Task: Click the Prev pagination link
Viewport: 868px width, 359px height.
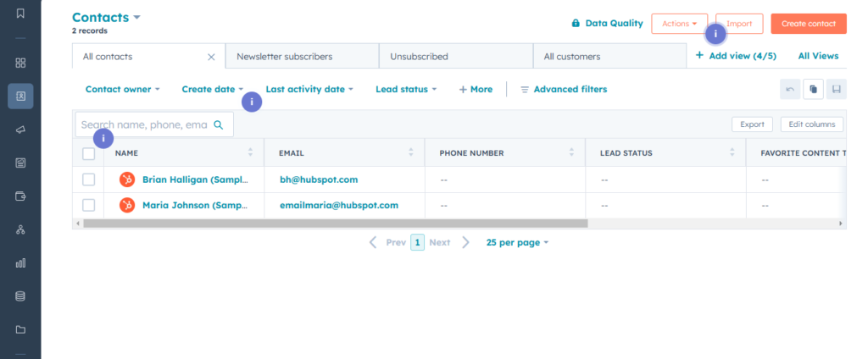Action: (x=396, y=242)
